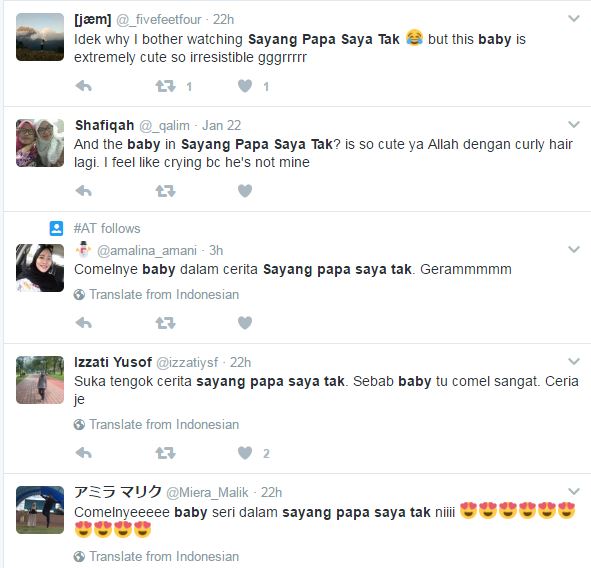591x568 pixels.
Task: Retweet Izzati Yusof's tweet
Action: coord(165,453)
